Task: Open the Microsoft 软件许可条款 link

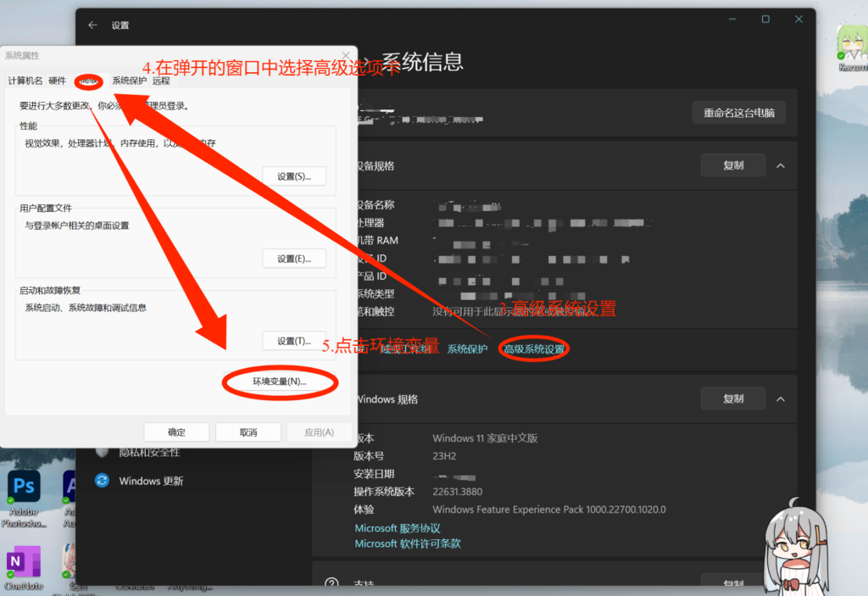Action: pyautogui.click(x=408, y=543)
